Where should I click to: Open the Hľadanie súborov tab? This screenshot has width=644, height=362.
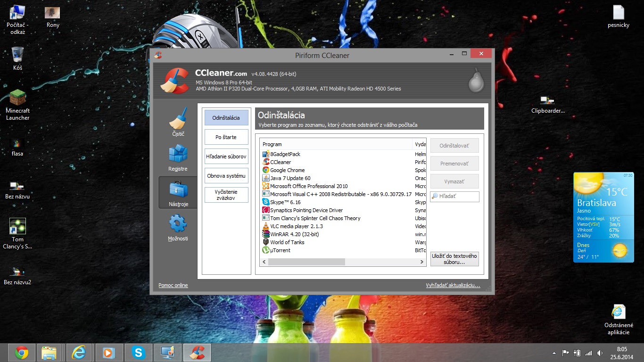(226, 156)
